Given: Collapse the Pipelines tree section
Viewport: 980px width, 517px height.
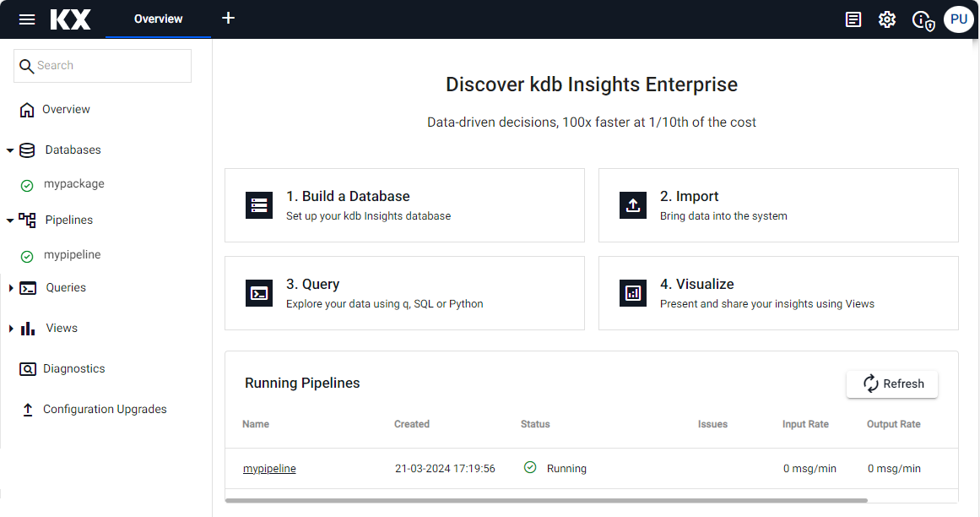Looking at the screenshot, I should tap(10, 220).
